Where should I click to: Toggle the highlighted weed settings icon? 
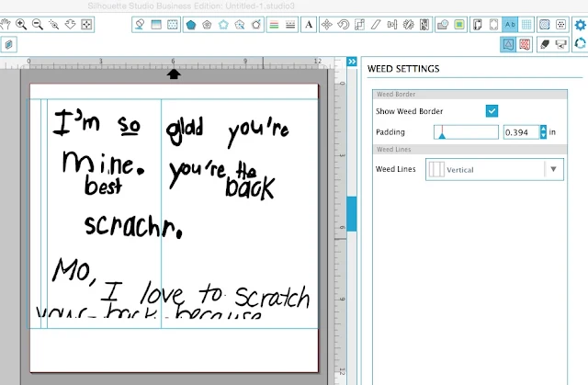[508, 44]
